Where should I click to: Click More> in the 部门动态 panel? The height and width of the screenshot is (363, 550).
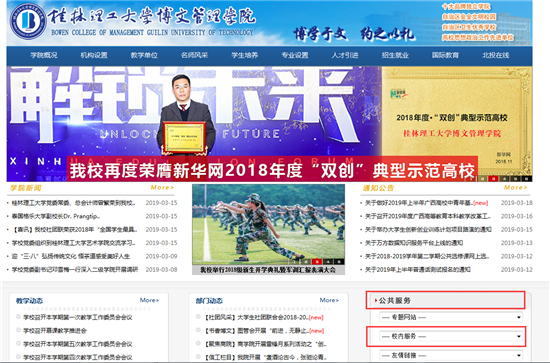[x=329, y=300]
